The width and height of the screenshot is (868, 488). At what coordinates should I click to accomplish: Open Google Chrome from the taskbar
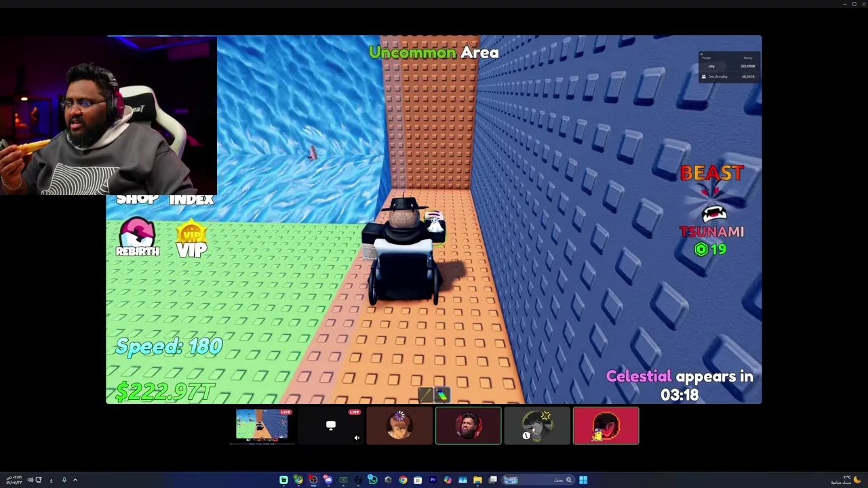pos(403,480)
